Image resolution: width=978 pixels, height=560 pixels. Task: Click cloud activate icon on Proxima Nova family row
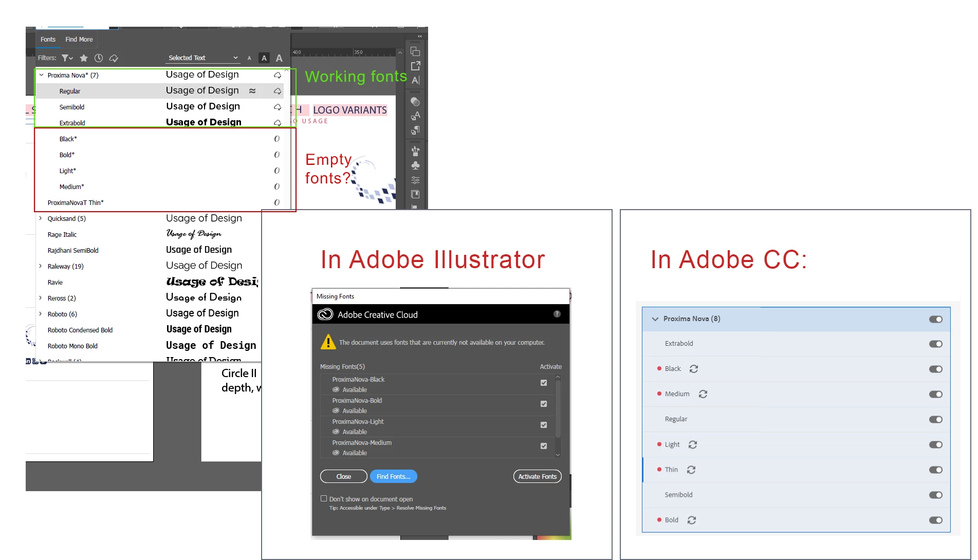(x=278, y=75)
